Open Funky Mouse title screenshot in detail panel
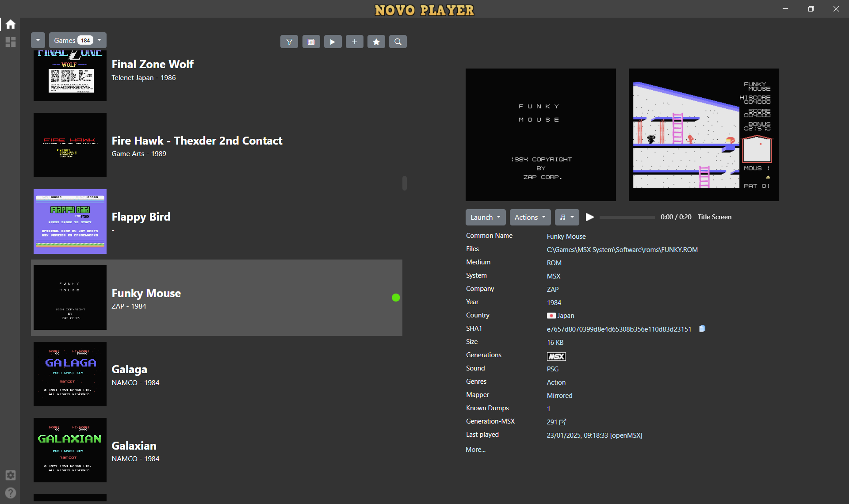 click(x=540, y=135)
